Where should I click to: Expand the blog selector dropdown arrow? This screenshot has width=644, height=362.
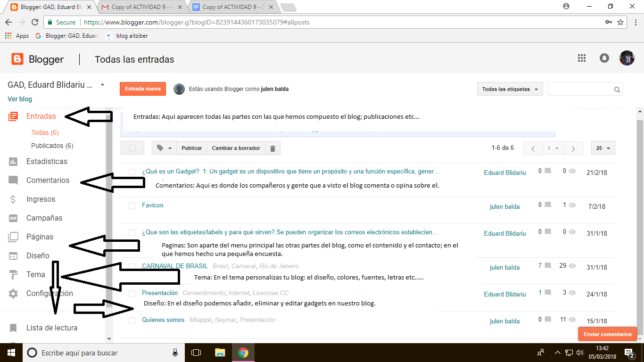pos(103,85)
